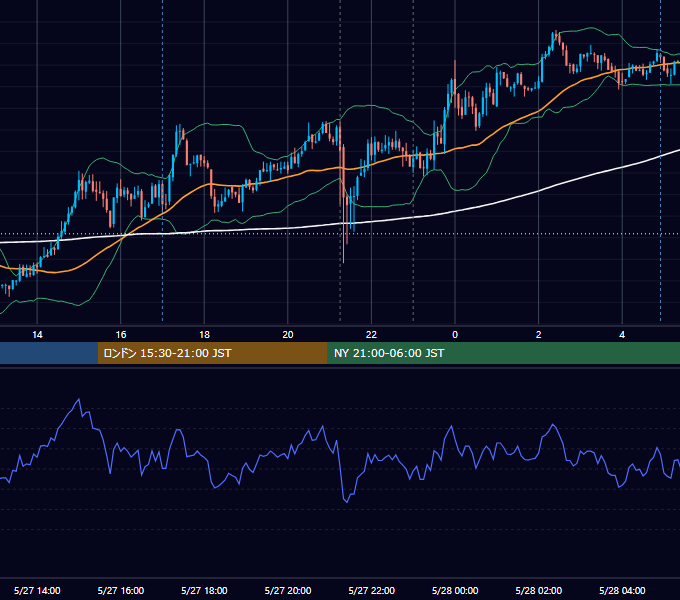Click the 5/28 02:00 time label
This screenshot has height=600, width=680.
click(x=539, y=590)
